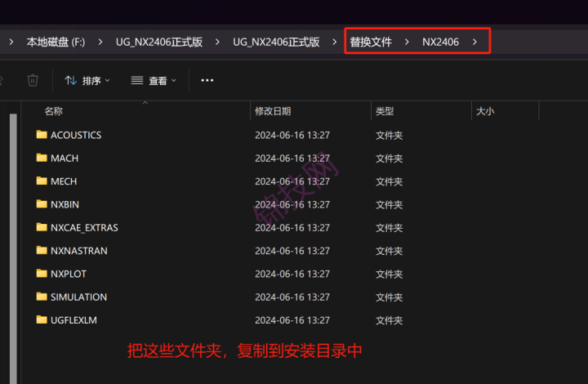Image resolution: width=588 pixels, height=384 pixels.
Task: Select the SIMULATION folder icon
Action: click(42, 297)
